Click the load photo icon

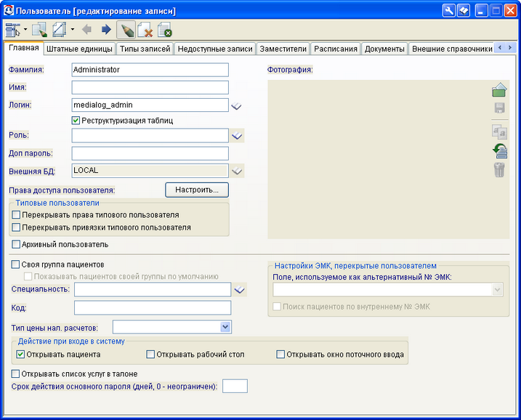point(499,90)
